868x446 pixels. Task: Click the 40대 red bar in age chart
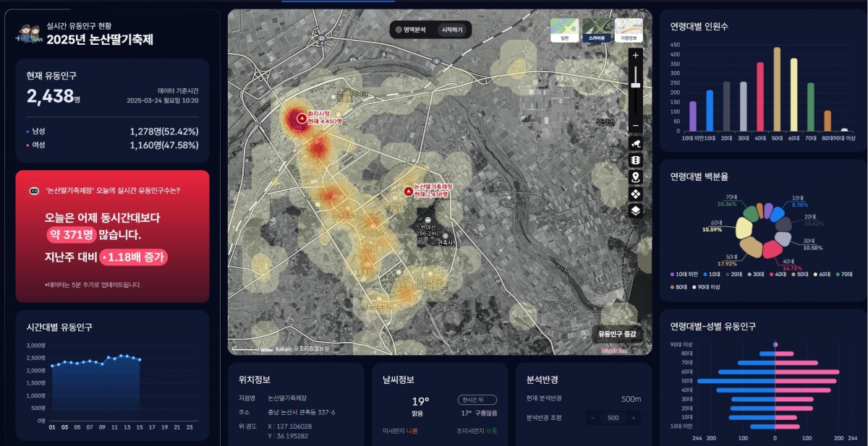coord(760,97)
